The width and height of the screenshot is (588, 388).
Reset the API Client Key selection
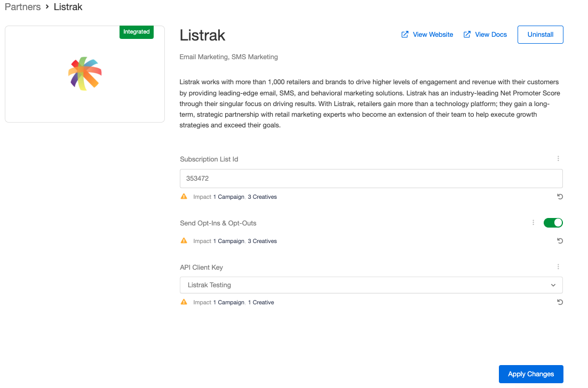[560, 302]
